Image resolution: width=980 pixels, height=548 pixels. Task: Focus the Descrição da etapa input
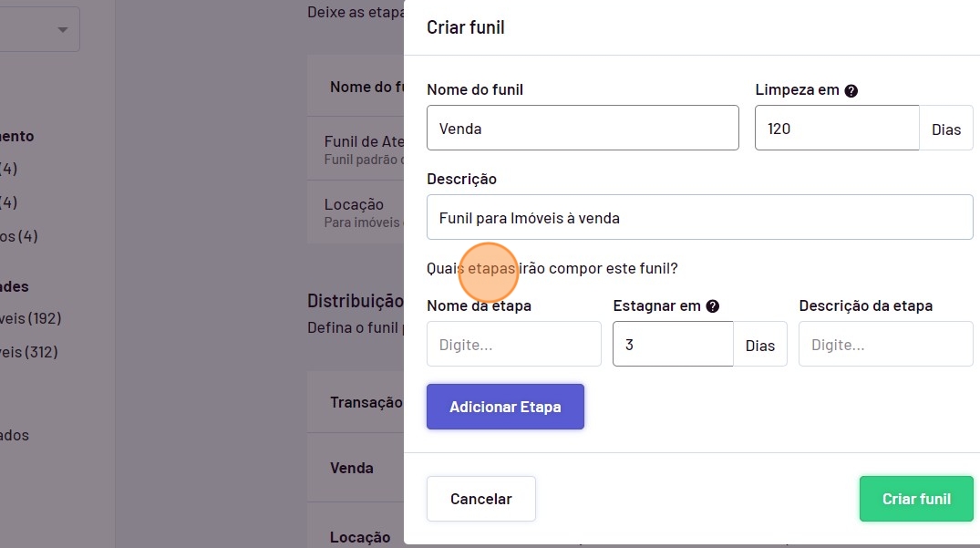pyautogui.click(x=885, y=345)
